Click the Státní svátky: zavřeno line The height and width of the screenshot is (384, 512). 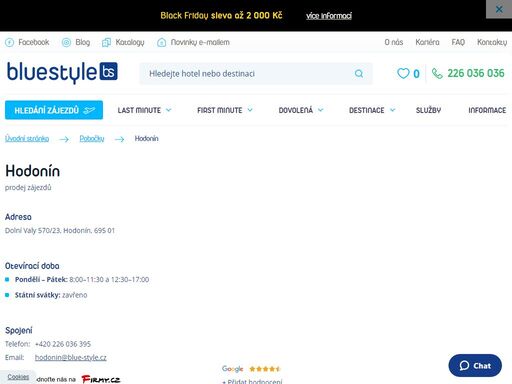[x=51, y=295]
